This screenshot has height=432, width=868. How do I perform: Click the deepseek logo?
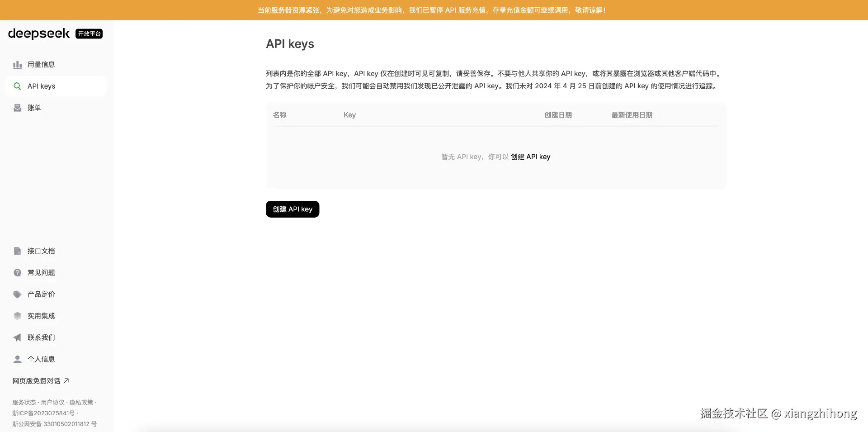coord(39,33)
